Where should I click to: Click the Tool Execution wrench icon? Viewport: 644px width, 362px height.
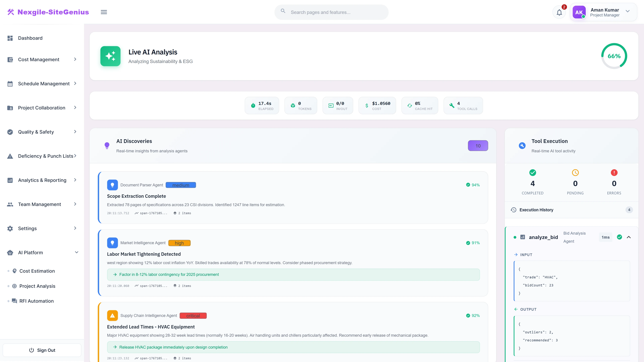(x=522, y=146)
